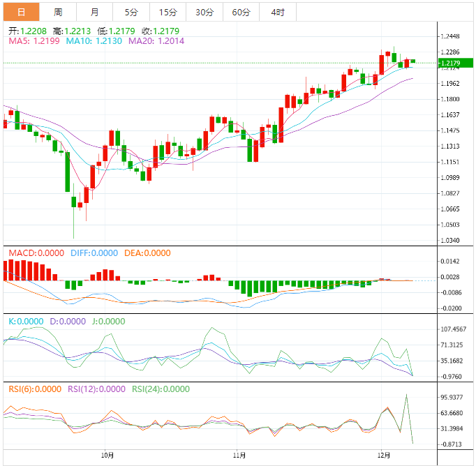Choose the 30分 timeframe tab
Screen dimensions: 476x466
[204, 13]
